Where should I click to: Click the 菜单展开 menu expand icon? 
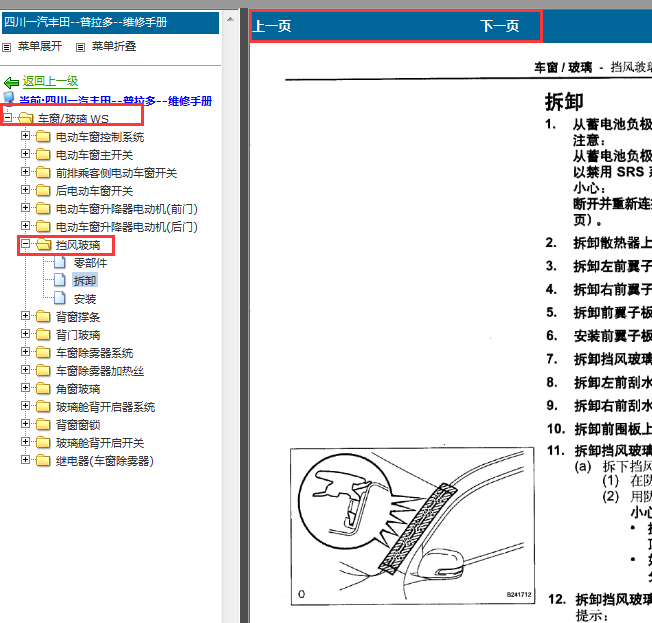pyautogui.click(x=7, y=47)
